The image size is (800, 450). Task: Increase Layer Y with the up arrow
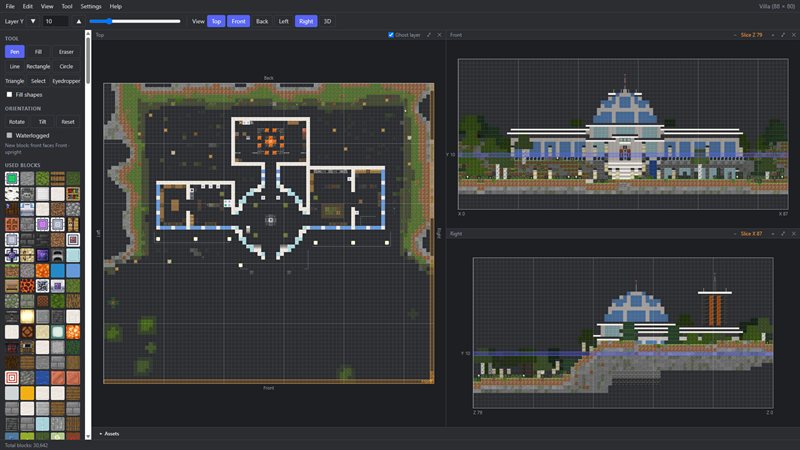[79, 21]
